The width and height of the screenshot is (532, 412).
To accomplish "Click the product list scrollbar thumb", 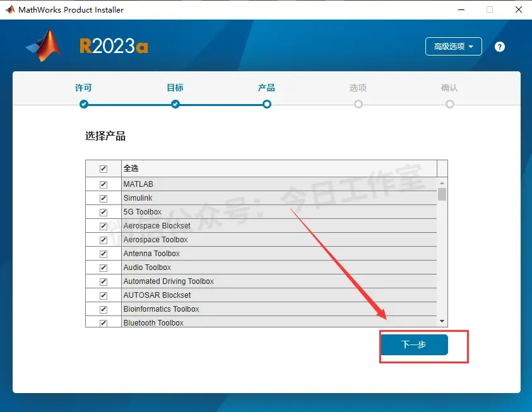I will (442, 194).
